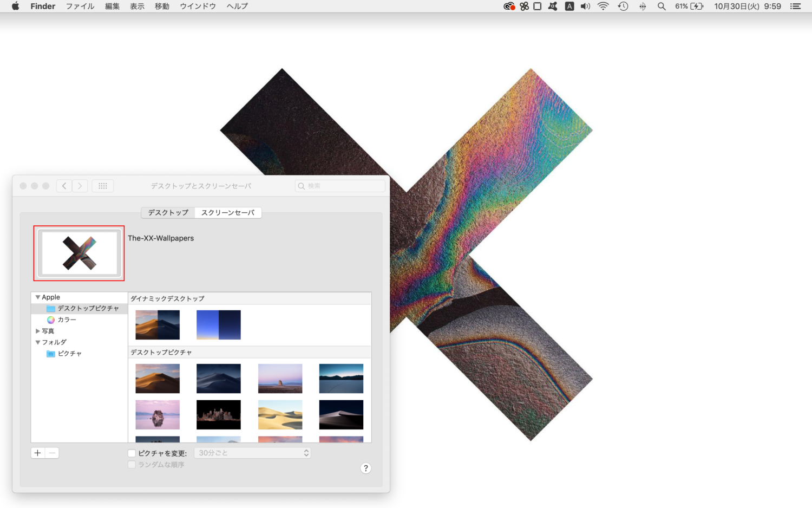Viewport: 812px width, 508px height.
Task: Switch to the デスクトップ tab
Action: pos(168,212)
